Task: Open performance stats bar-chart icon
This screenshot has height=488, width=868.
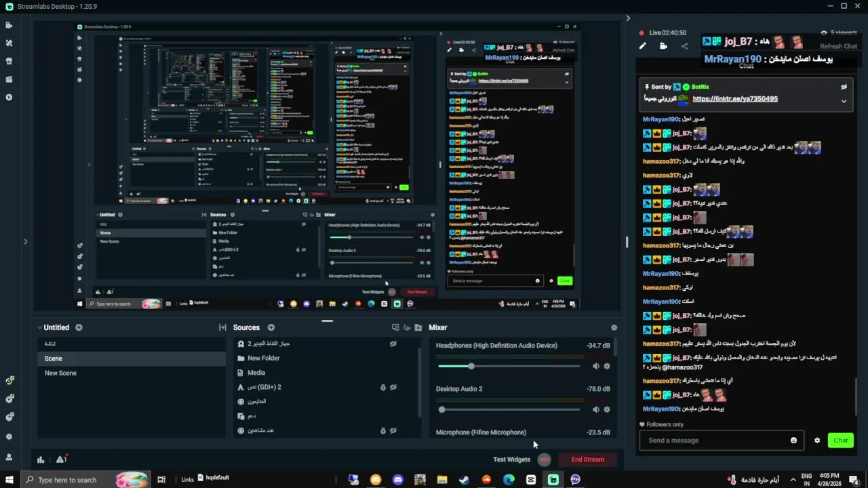Action: (x=41, y=460)
